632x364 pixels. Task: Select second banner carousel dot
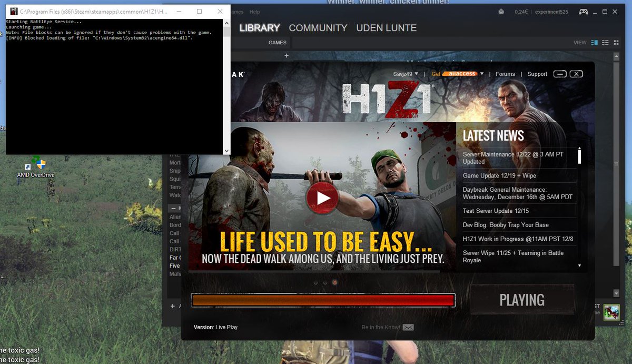click(x=325, y=282)
